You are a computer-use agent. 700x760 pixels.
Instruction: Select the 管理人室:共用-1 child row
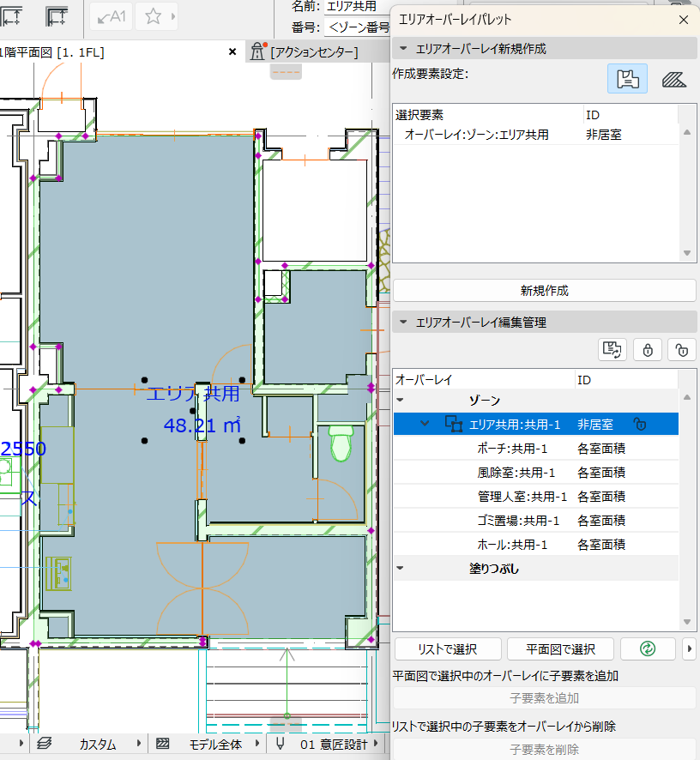[x=535, y=497]
